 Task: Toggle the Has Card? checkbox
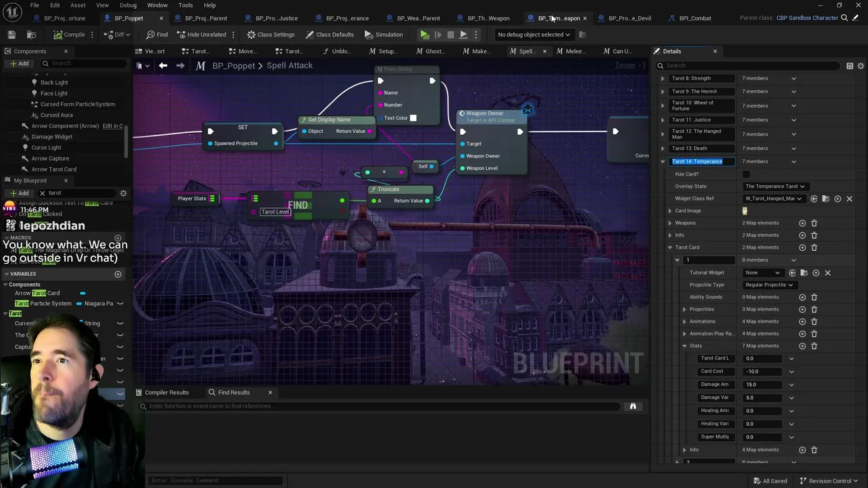746,174
